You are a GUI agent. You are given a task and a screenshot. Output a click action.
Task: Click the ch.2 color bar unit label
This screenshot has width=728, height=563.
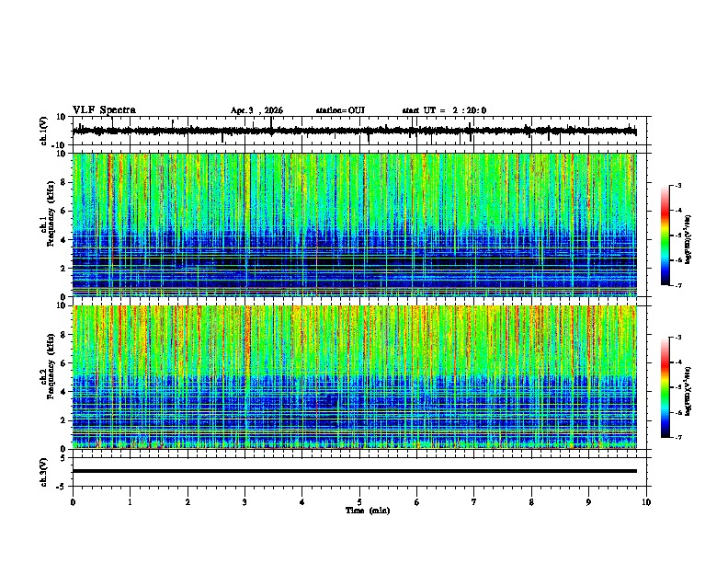point(688,392)
